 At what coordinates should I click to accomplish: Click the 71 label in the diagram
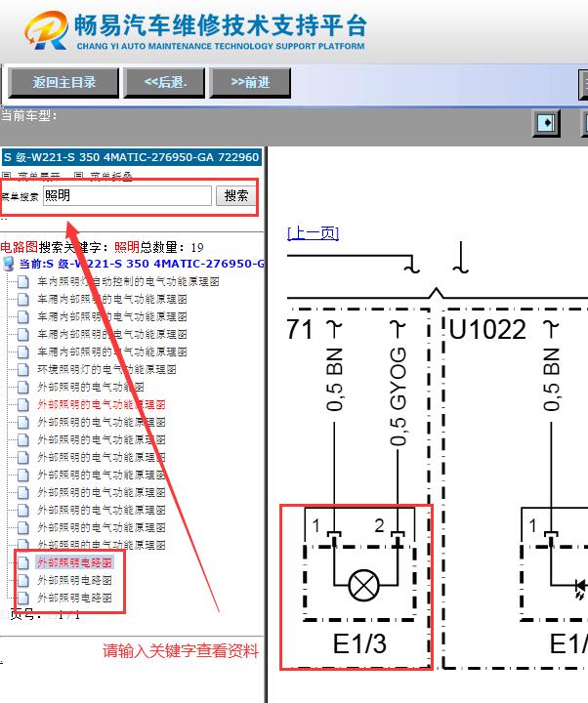300,330
